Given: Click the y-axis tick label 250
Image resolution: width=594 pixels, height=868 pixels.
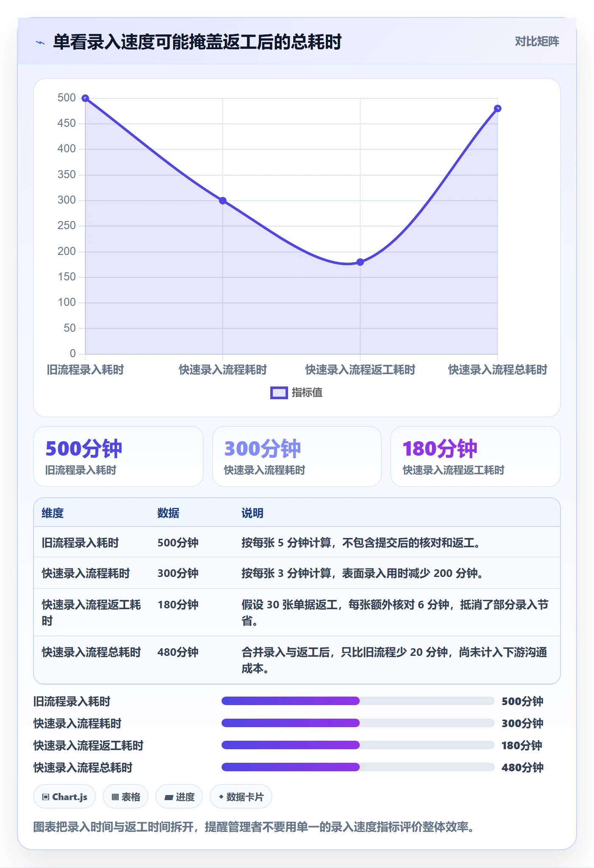Looking at the screenshot, I should 67,226.
